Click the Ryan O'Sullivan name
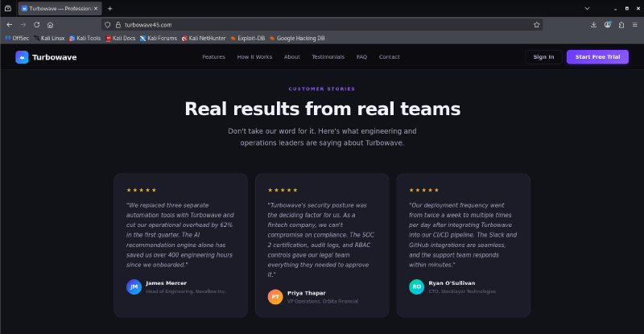Image resolution: width=644 pixels, height=334 pixels. 452,283
